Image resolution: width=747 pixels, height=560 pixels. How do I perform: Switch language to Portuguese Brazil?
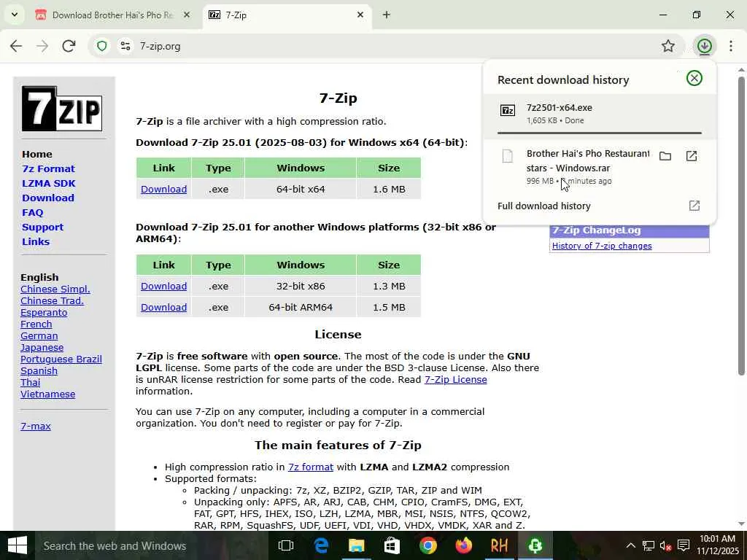point(61,359)
